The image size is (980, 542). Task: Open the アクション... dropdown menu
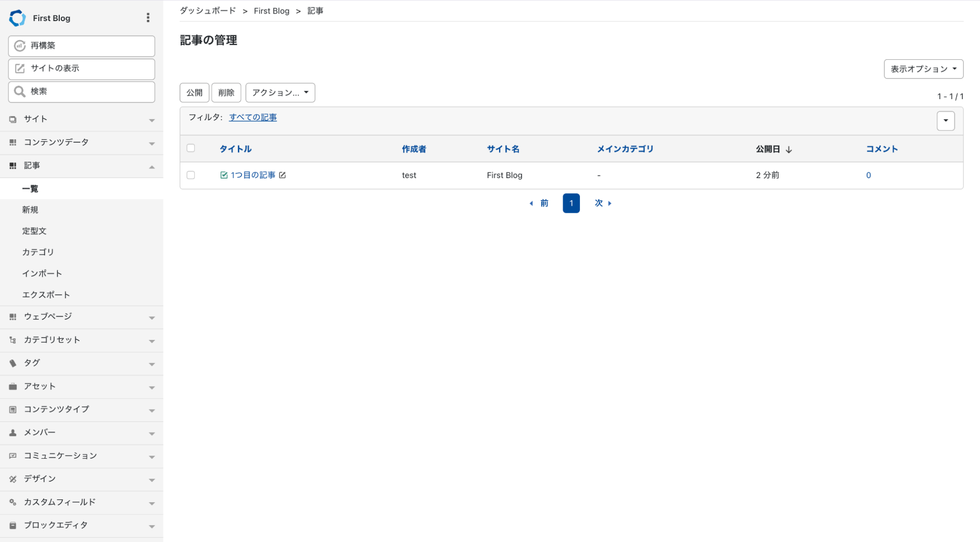(280, 93)
